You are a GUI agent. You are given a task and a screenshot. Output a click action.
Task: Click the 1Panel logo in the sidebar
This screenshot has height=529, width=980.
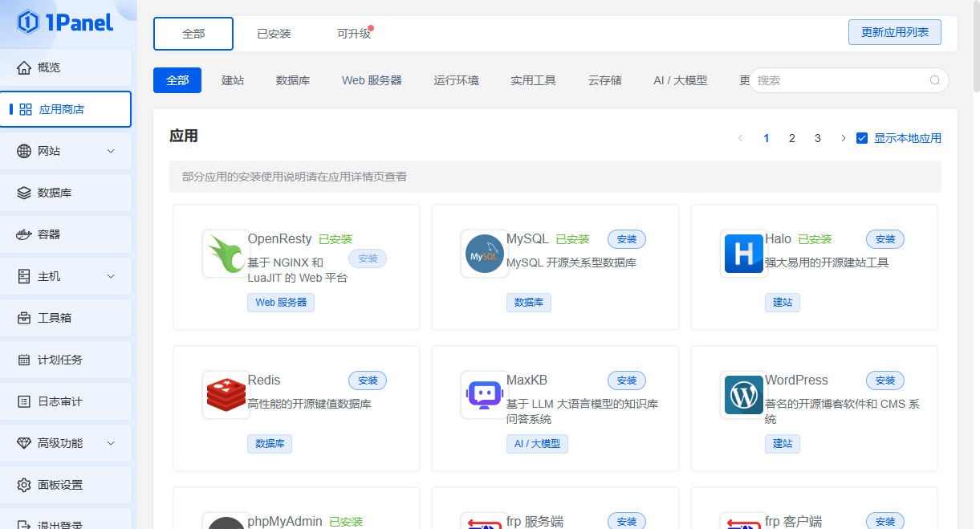pyautogui.click(x=65, y=22)
